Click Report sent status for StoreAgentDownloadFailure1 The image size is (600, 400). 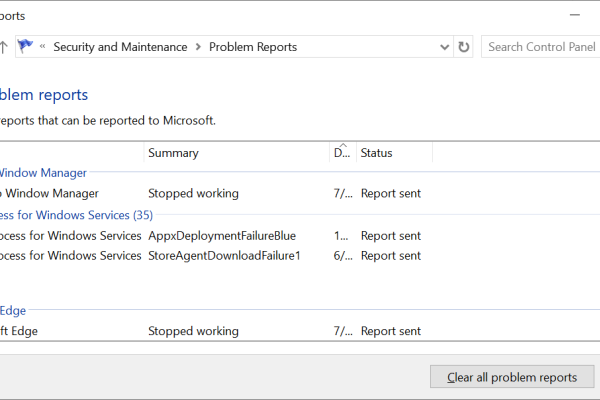391,256
